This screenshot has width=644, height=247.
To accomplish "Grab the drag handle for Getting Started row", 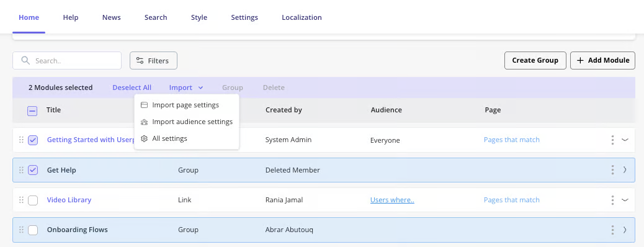I will pos(21,140).
